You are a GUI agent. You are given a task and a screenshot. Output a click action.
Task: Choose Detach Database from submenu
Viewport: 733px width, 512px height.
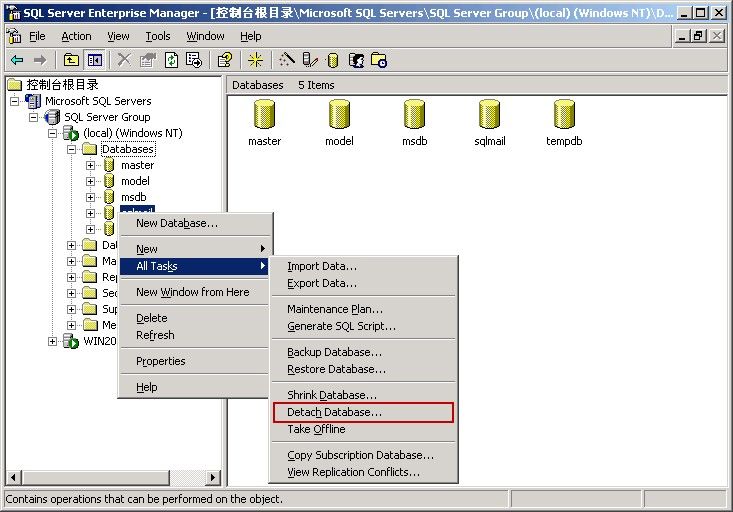click(363, 412)
